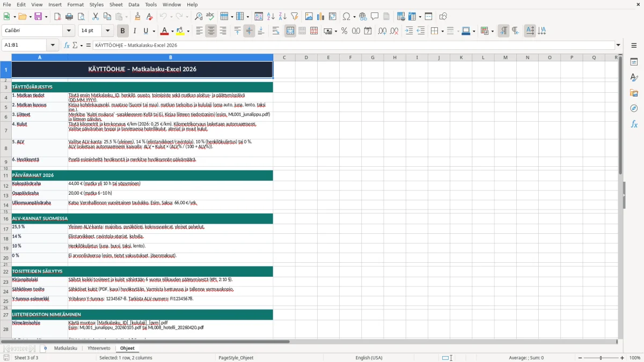Image resolution: width=644 pixels, height=362 pixels.
Task: Switch to the Yhteenveto sheet tab
Action: coord(99,348)
